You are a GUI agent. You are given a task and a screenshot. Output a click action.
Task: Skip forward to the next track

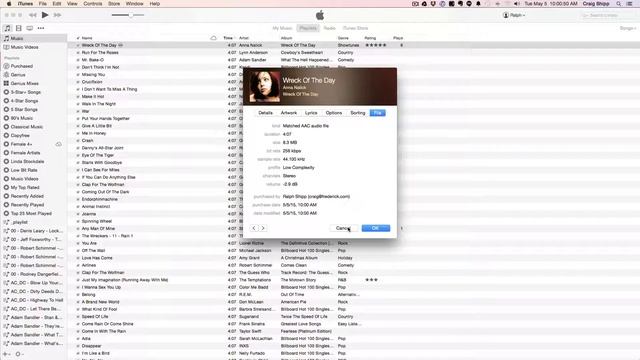pyautogui.click(x=57, y=15)
